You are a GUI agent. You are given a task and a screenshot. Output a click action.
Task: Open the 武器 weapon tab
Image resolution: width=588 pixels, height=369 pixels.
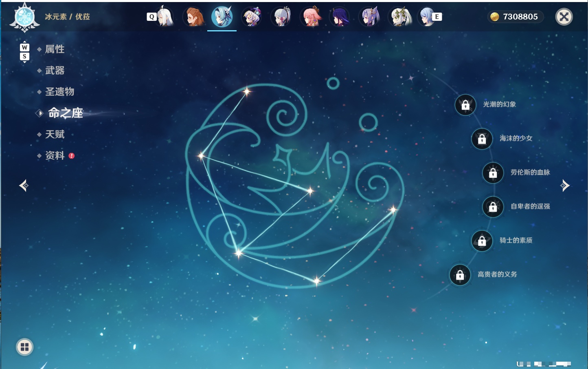click(x=55, y=71)
